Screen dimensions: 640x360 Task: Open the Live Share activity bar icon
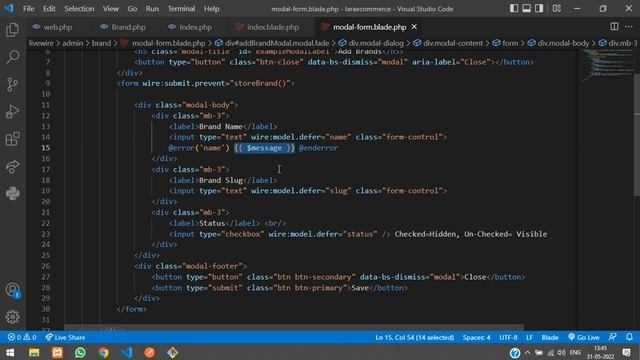coord(13,166)
